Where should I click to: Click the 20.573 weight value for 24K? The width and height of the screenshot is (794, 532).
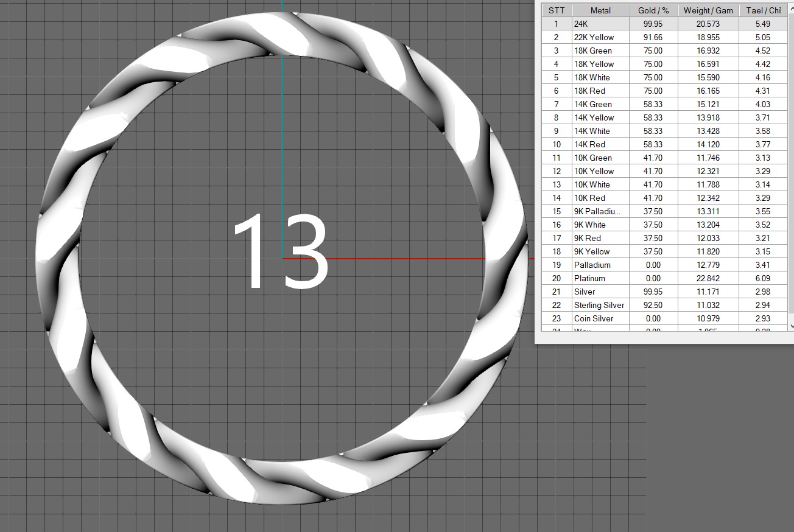(708, 24)
